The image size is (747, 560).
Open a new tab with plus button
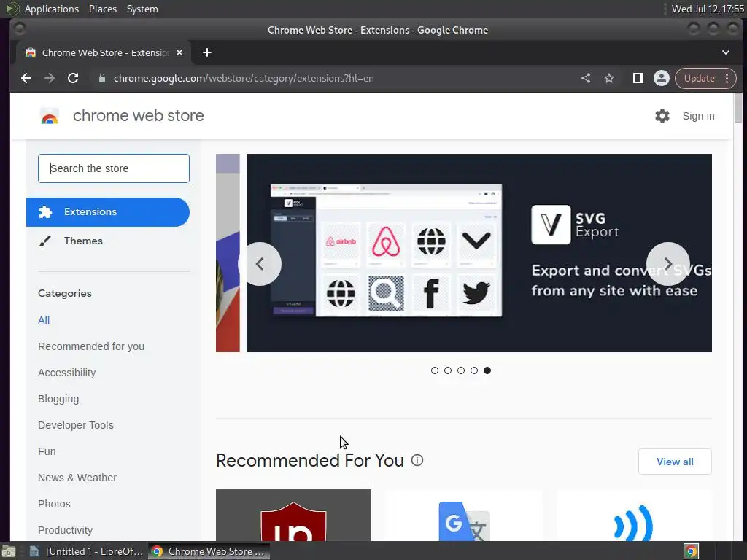point(206,52)
